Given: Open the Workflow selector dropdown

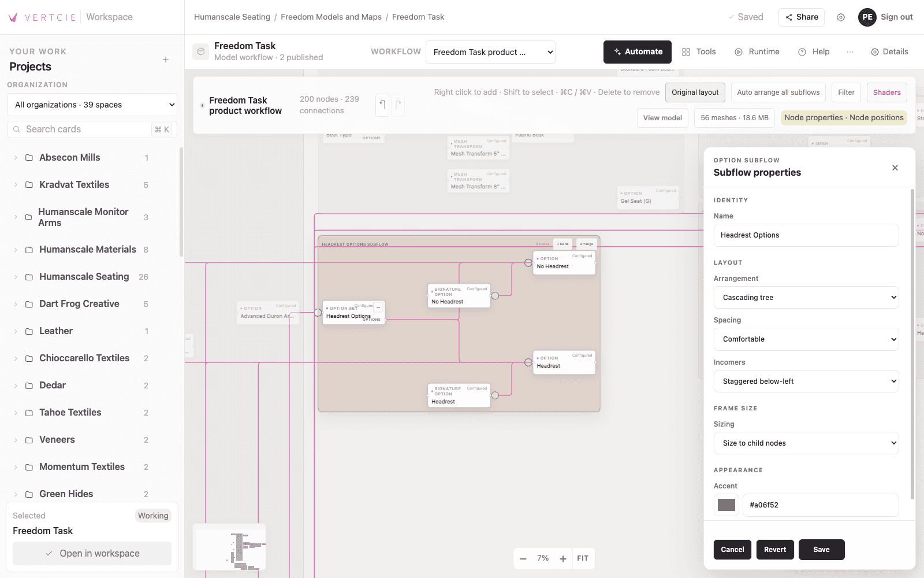Looking at the screenshot, I should pyautogui.click(x=490, y=52).
